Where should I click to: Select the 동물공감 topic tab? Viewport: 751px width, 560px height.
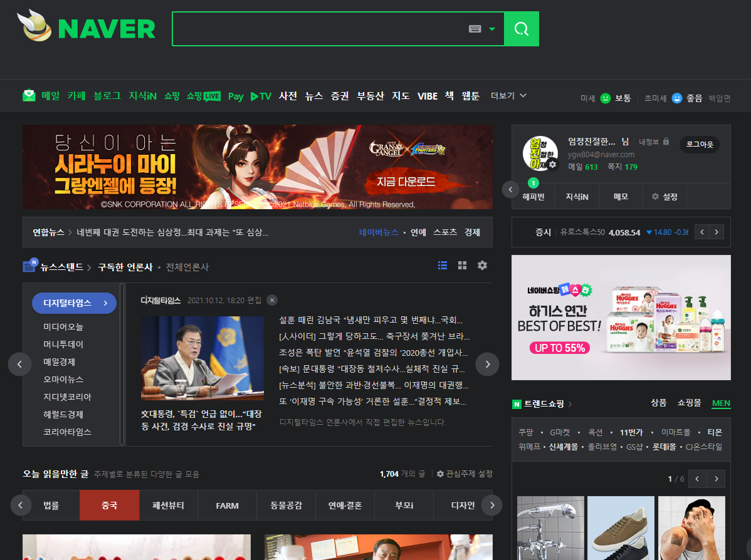pos(286,506)
